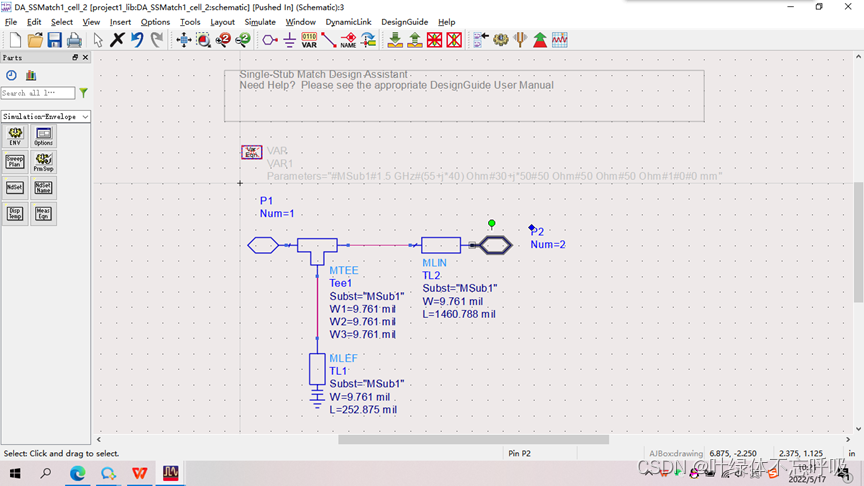Open the Simulate menu
The width and height of the screenshot is (864, 486).
tap(260, 22)
